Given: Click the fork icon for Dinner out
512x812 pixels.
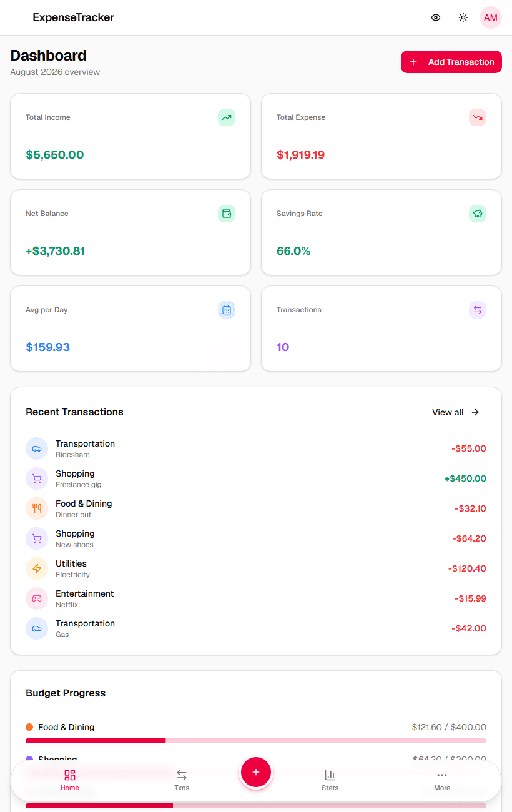Looking at the screenshot, I should click(37, 508).
